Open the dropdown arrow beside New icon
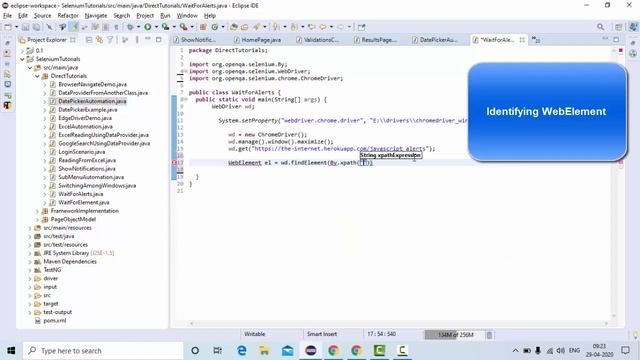This screenshot has height=360, width=640. coord(16,27)
